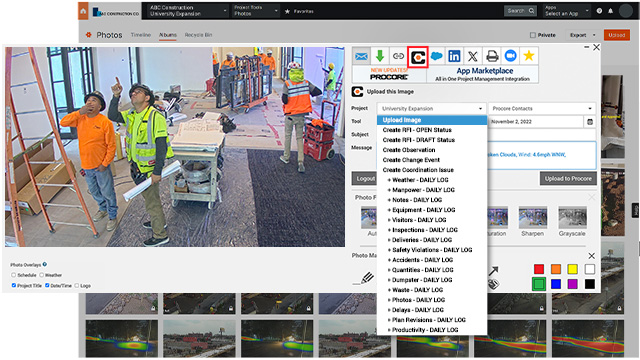Click the green download arrow icon
Screen dimensions: 640x360
[380, 56]
